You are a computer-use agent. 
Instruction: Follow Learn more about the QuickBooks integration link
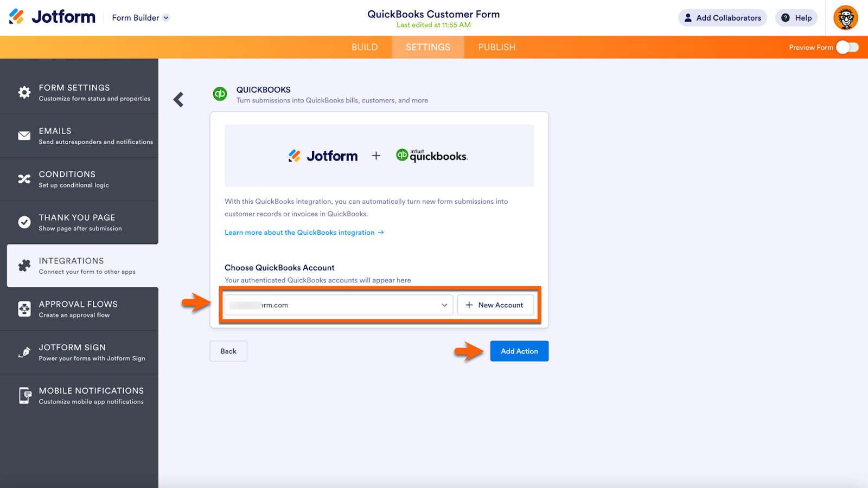click(x=304, y=233)
